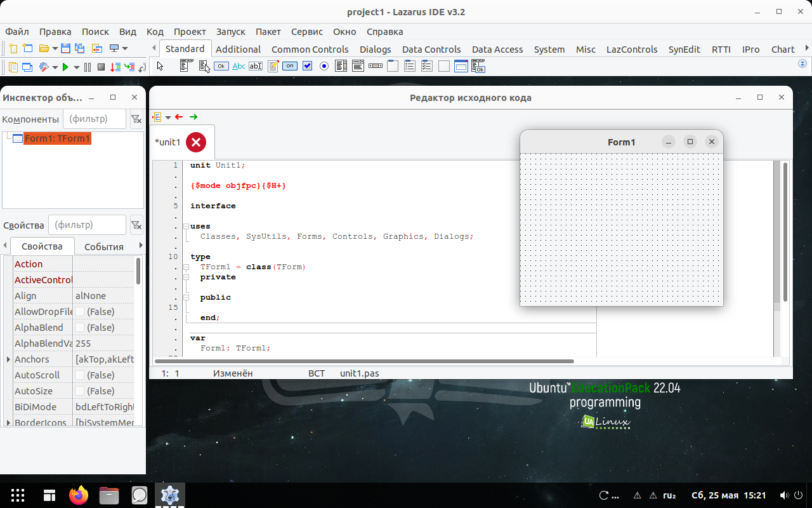Click the Компоненты filter clear button
This screenshot has height=508, width=812.
click(136, 119)
